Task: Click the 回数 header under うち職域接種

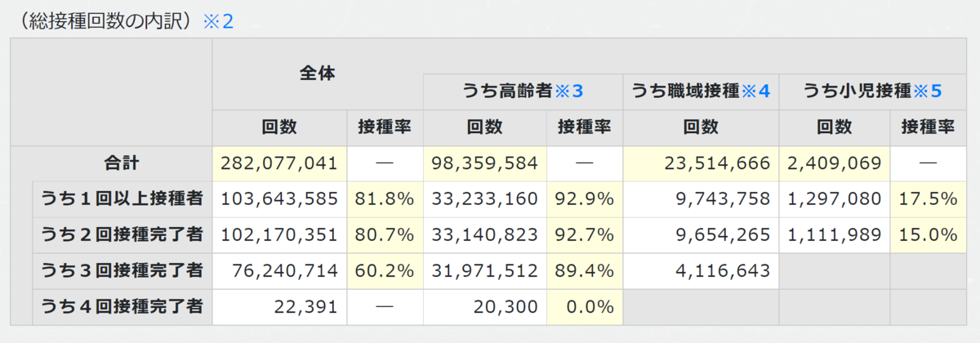Action: pyautogui.click(x=701, y=127)
